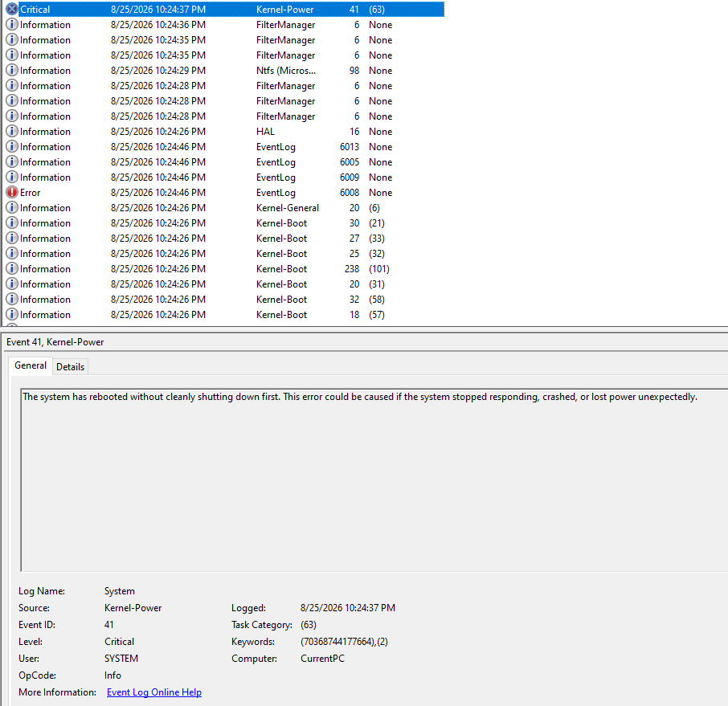Click event ID 6013 cell

[350, 147]
